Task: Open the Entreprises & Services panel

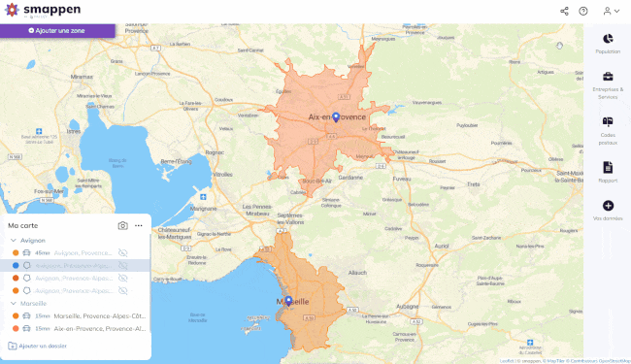Action: 608,85
